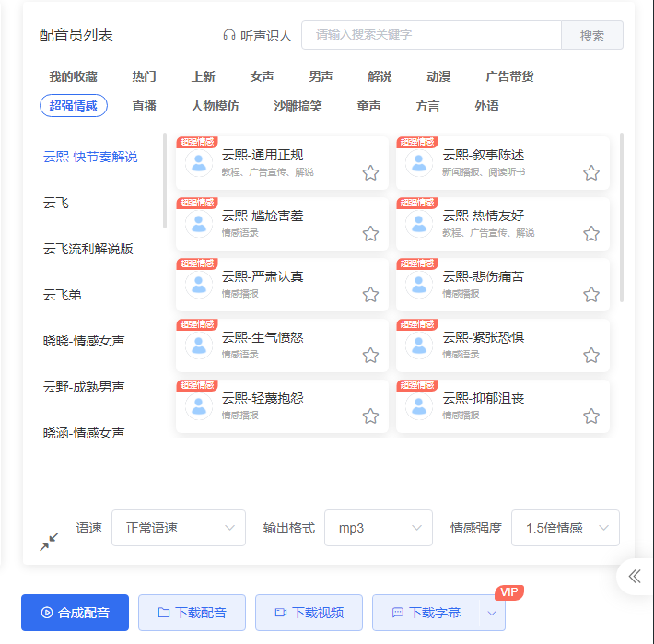Screen dimensions: 654x644
Task: Click the 合成配音 button
Action: pos(76,613)
